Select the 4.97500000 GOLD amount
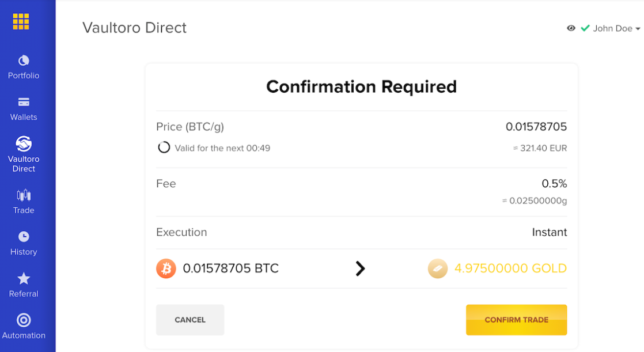This screenshot has width=644, height=352. (510, 268)
